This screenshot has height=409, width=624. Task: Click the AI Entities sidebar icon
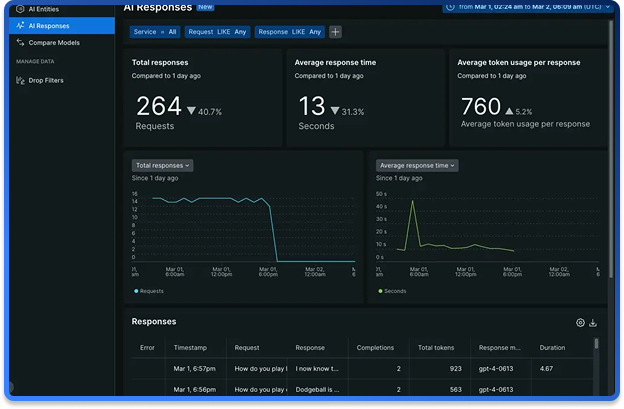pos(20,8)
